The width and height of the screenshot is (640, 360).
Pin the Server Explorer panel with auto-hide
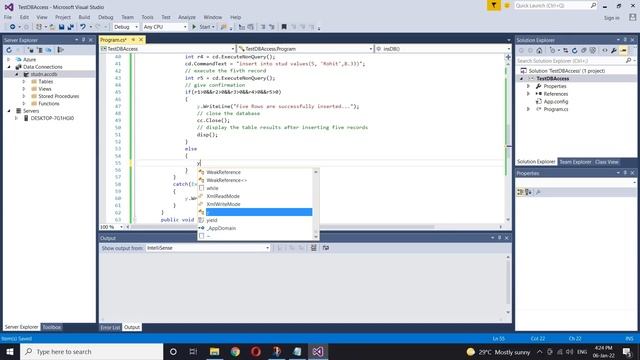pos(83,40)
